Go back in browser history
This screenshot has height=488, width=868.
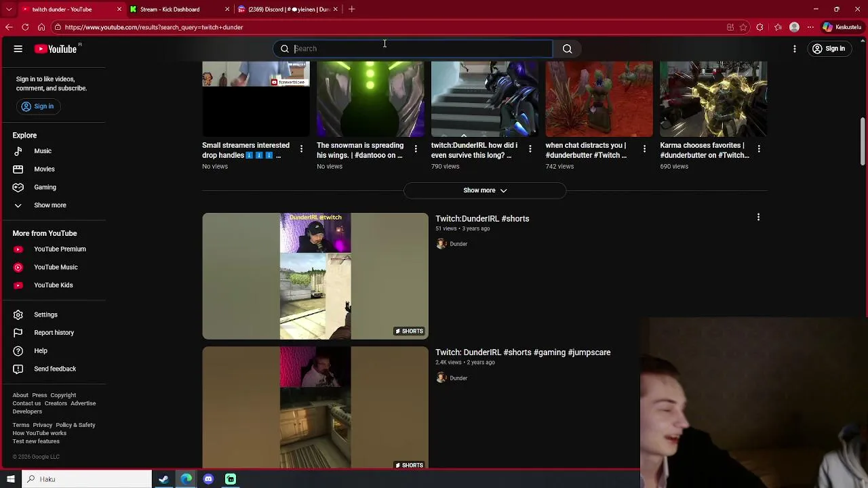tap(9, 27)
